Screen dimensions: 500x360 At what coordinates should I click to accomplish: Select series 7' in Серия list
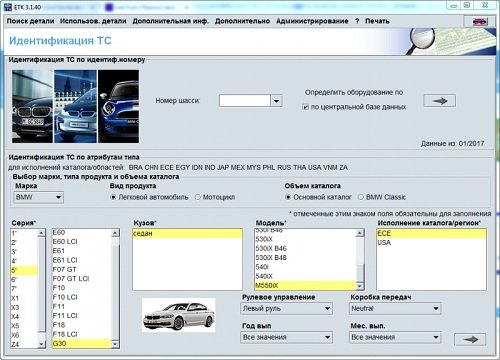click(24, 289)
